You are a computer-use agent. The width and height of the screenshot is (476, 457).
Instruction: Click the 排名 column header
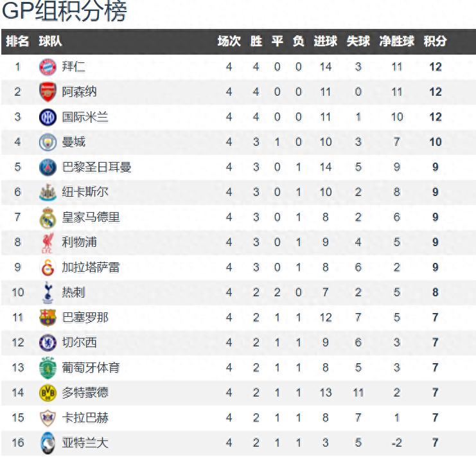(17, 41)
